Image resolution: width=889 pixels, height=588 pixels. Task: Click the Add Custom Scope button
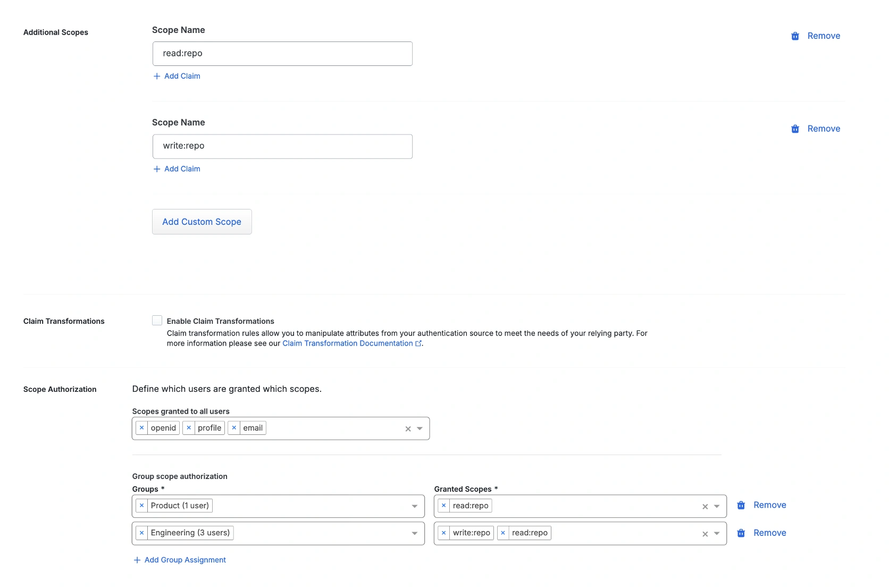pyautogui.click(x=202, y=222)
